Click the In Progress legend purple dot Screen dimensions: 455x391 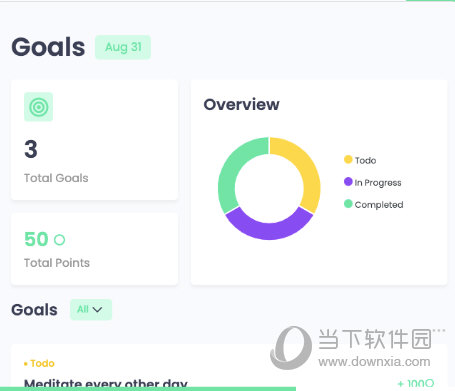(x=348, y=182)
